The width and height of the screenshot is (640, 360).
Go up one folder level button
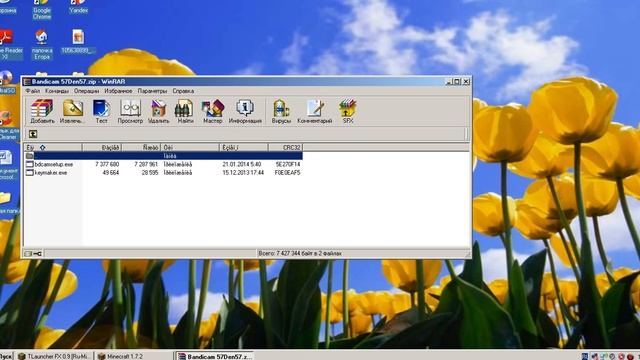[x=33, y=134]
